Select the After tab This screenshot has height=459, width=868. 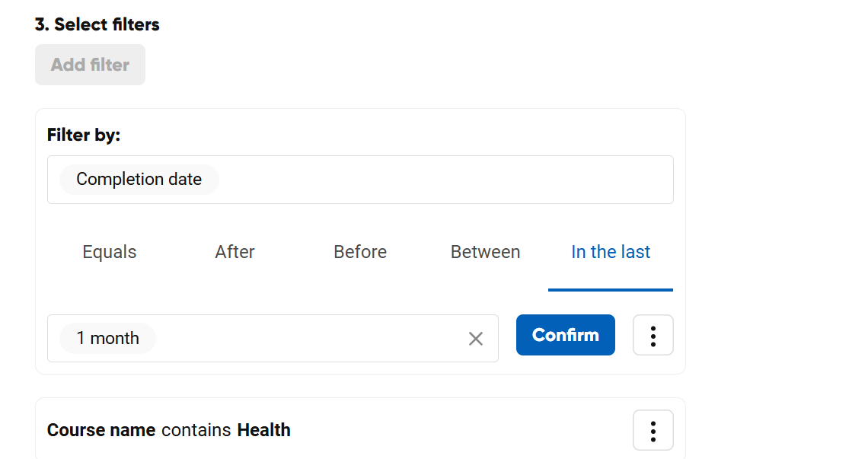click(235, 252)
